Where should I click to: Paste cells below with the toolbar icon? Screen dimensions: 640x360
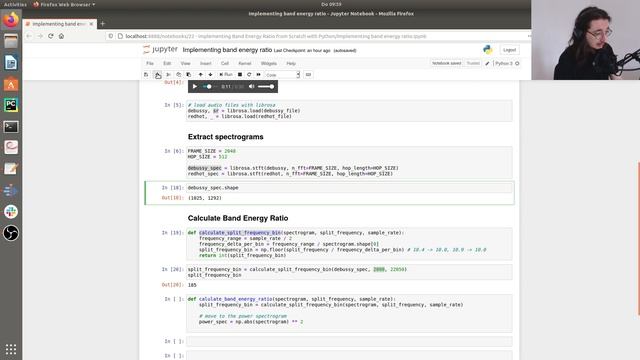[189, 75]
